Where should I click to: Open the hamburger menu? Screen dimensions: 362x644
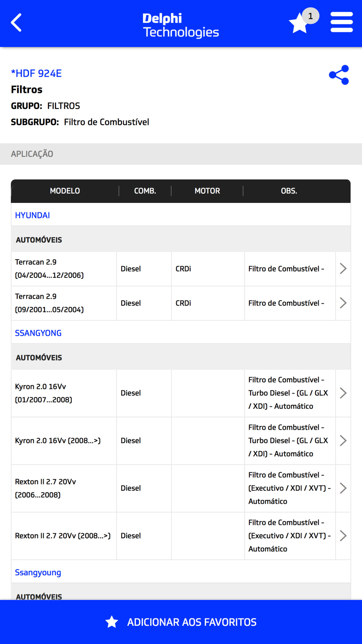(x=341, y=22)
